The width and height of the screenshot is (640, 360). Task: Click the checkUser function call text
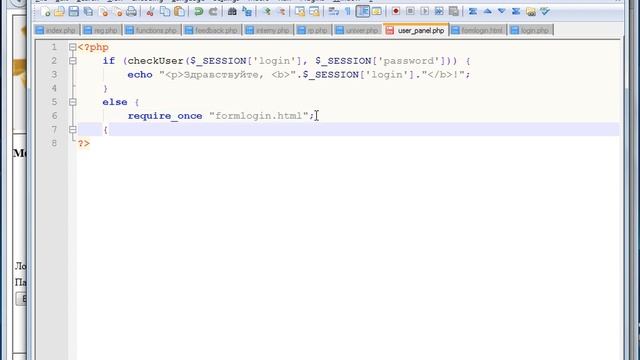156,61
